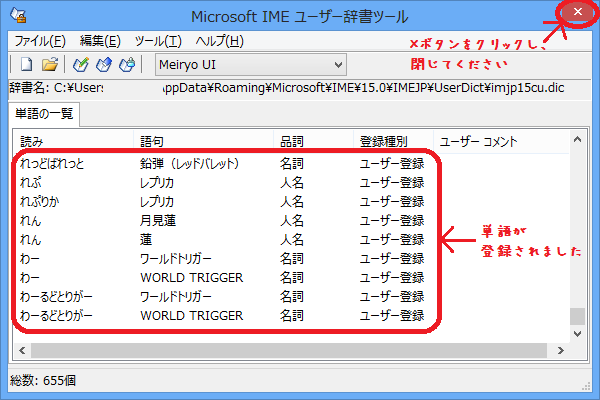The image size is (600, 400).
Task: Click the new dictionary file icon
Action: (26, 64)
